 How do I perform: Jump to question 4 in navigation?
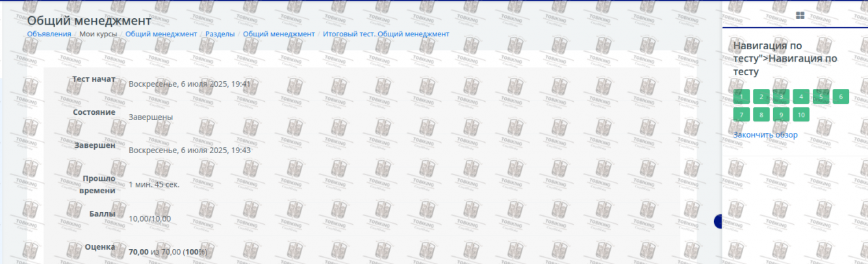click(801, 97)
